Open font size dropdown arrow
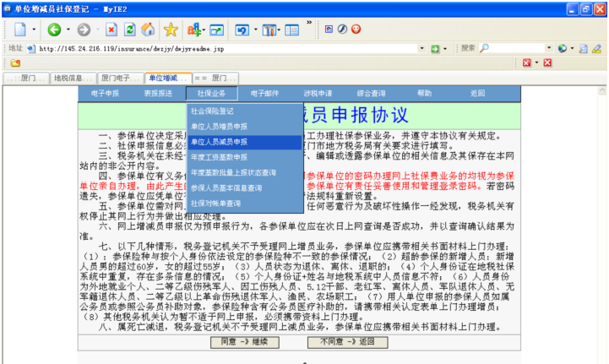The width and height of the screenshot is (609, 364). click(204, 30)
